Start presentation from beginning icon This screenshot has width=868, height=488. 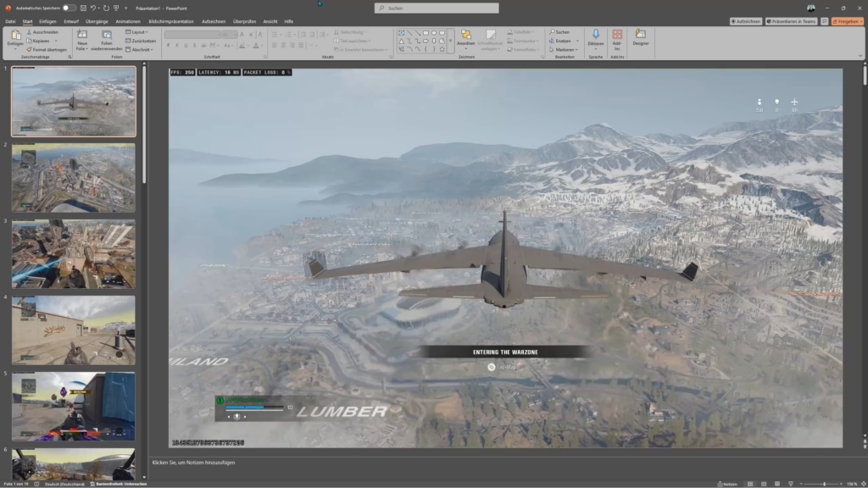click(116, 8)
